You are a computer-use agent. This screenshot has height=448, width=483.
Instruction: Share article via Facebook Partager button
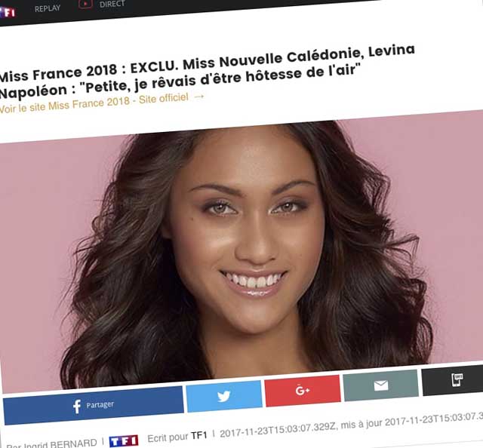click(94, 406)
